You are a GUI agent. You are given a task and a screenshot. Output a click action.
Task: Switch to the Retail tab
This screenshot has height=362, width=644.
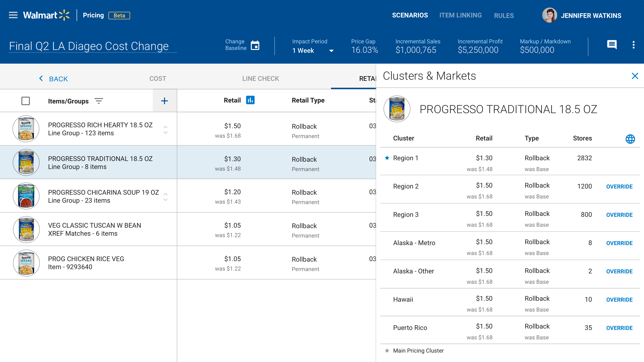pos(367,78)
